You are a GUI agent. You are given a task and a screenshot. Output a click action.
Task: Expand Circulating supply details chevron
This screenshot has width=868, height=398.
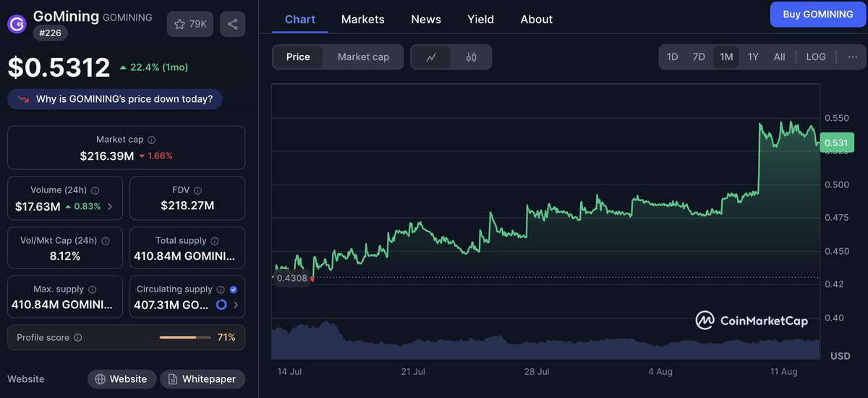pyautogui.click(x=237, y=305)
